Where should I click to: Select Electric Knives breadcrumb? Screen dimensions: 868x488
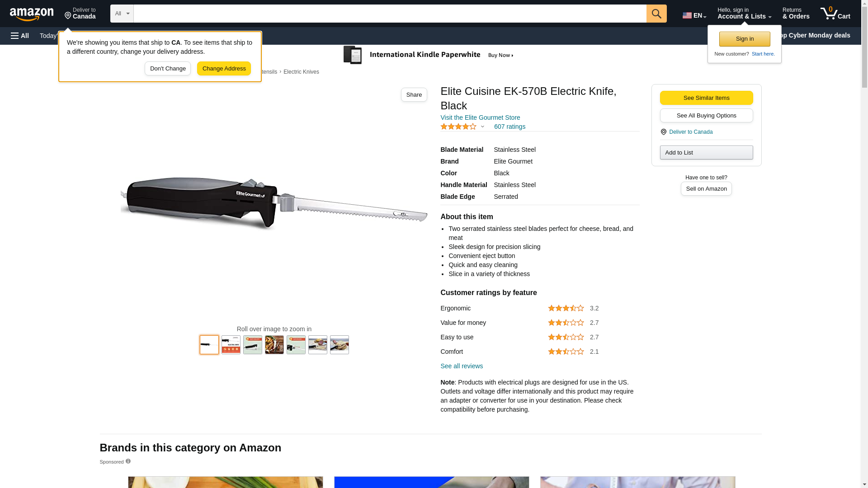point(301,72)
